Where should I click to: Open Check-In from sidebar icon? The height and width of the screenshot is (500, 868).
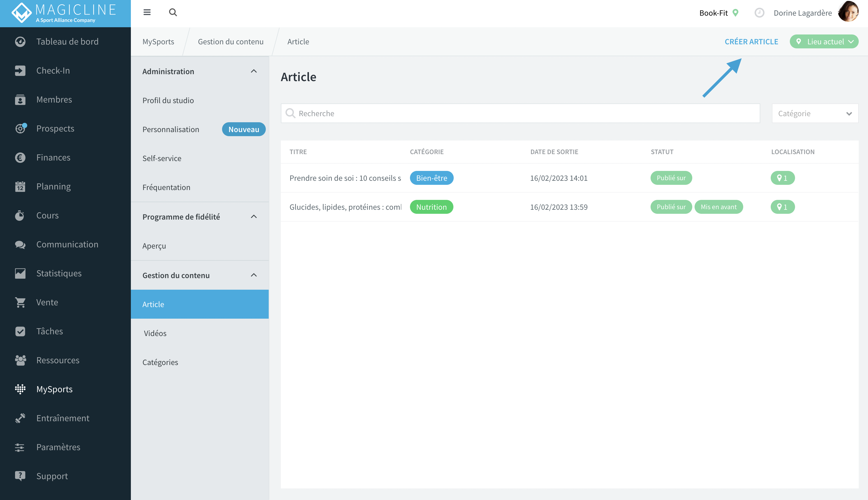(x=20, y=70)
